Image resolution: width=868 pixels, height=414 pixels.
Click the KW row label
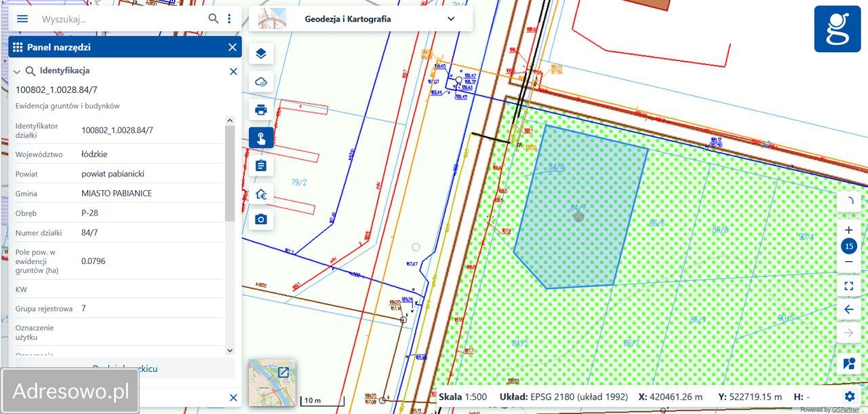21,290
